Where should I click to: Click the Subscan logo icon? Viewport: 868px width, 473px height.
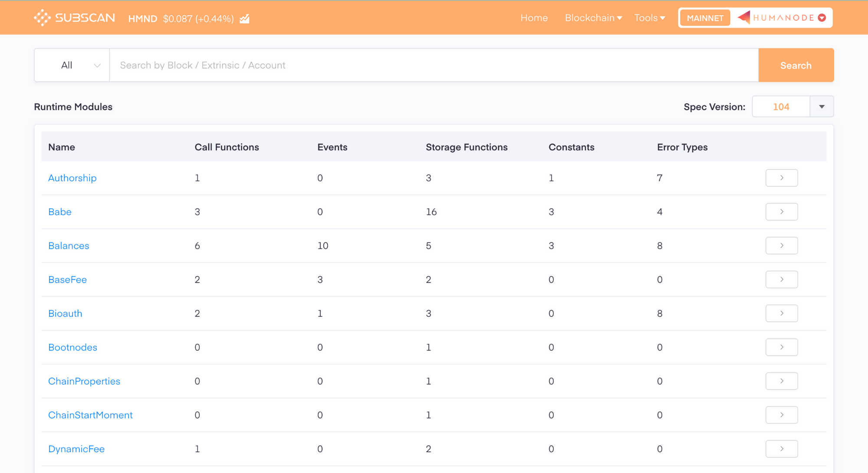[42, 18]
